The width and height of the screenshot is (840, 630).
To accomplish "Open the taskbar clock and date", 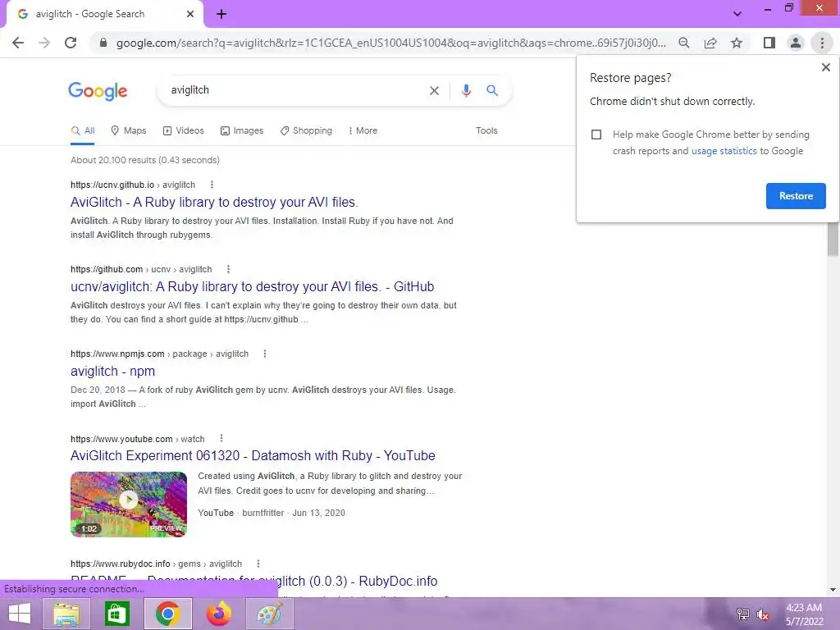I will 804,614.
